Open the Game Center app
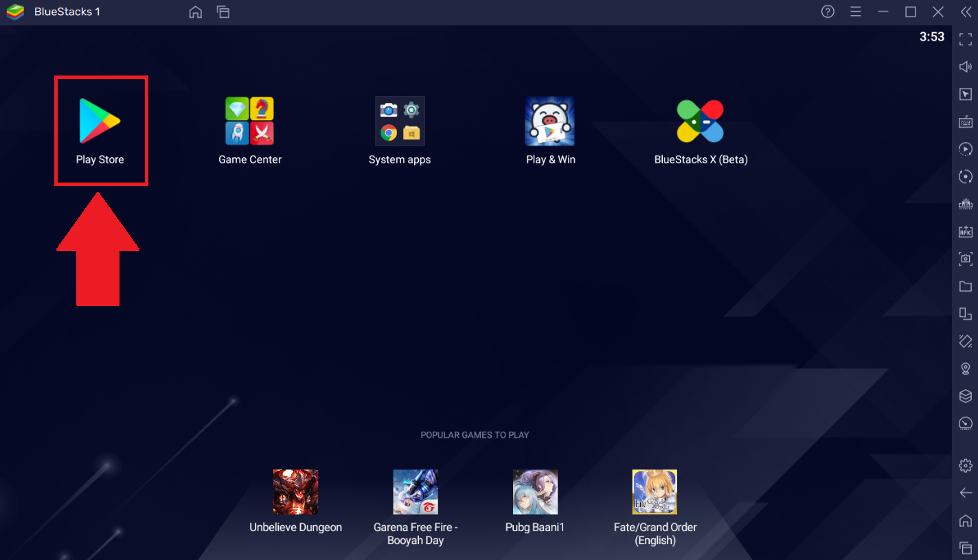 click(x=250, y=130)
